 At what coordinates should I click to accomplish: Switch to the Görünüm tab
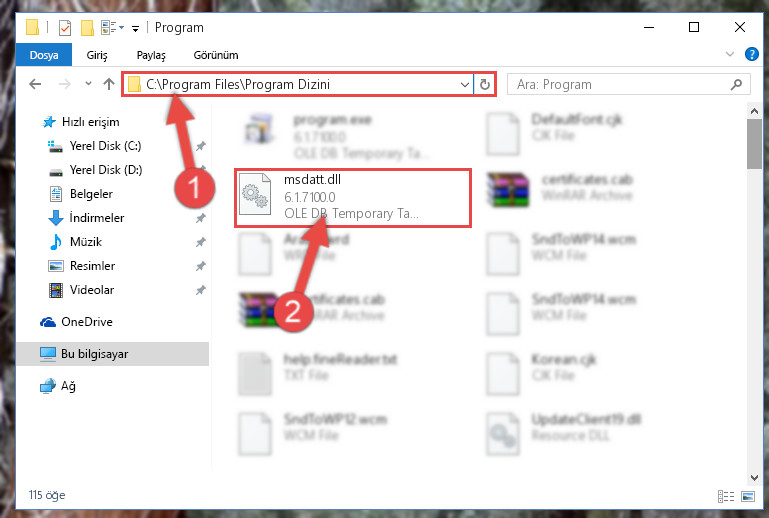coord(216,55)
